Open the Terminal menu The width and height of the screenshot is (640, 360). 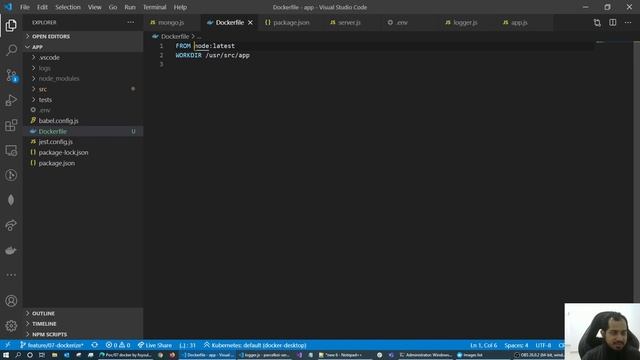click(x=154, y=7)
